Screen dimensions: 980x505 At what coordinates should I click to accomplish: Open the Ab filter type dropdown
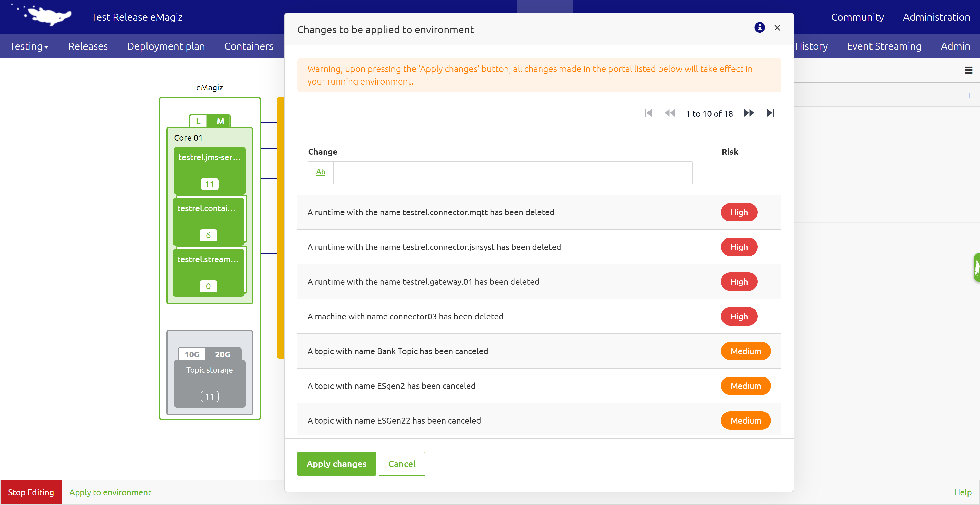point(320,172)
